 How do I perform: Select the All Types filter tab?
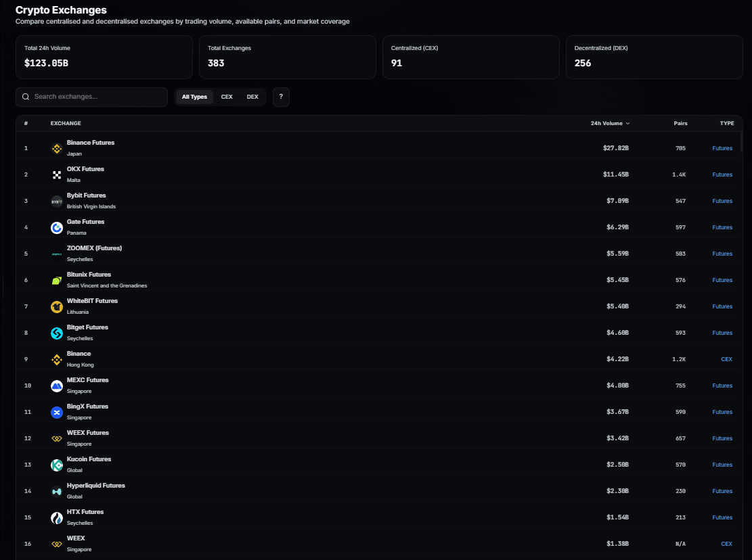coord(194,97)
